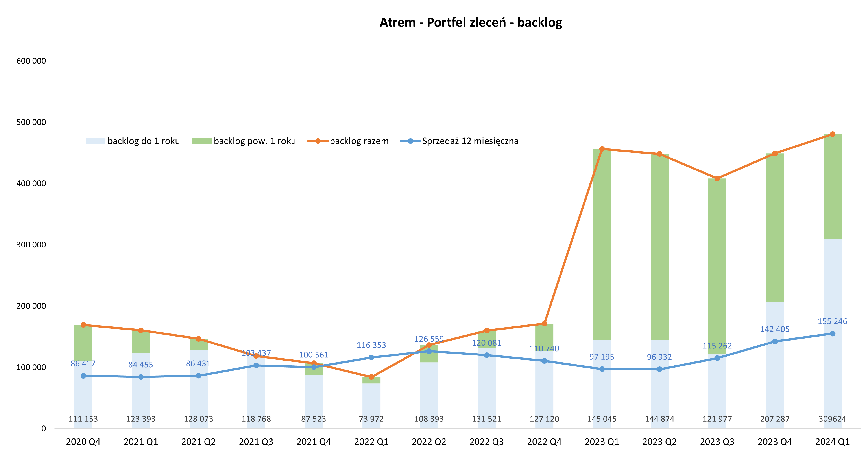The image size is (868, 469).
Task: Click the x-axis label '2022 Q1'
Action: click(x=371, y=442)
